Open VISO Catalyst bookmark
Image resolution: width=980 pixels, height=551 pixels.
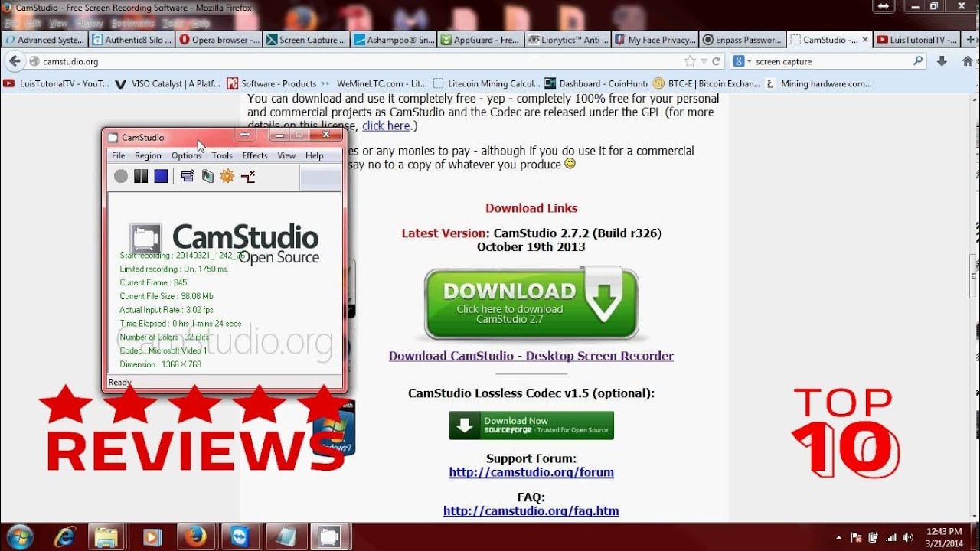click(x=167, y=83)
